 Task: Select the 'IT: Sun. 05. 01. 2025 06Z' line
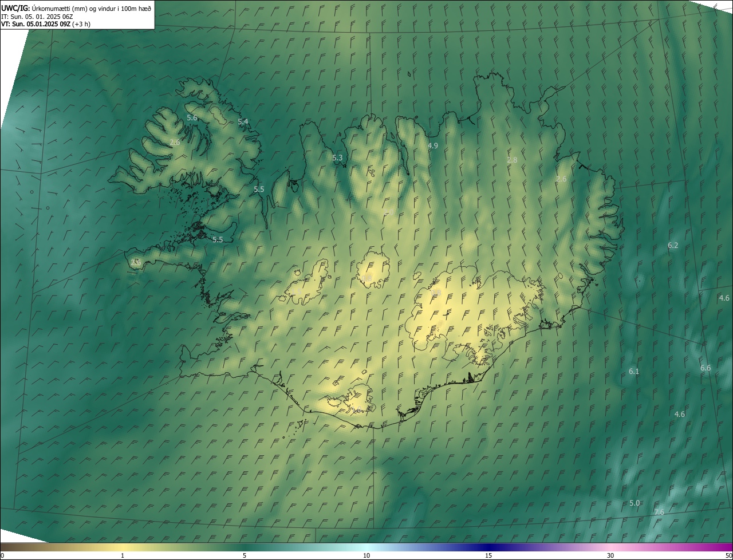pyautogui.click(x=37, y=17)
